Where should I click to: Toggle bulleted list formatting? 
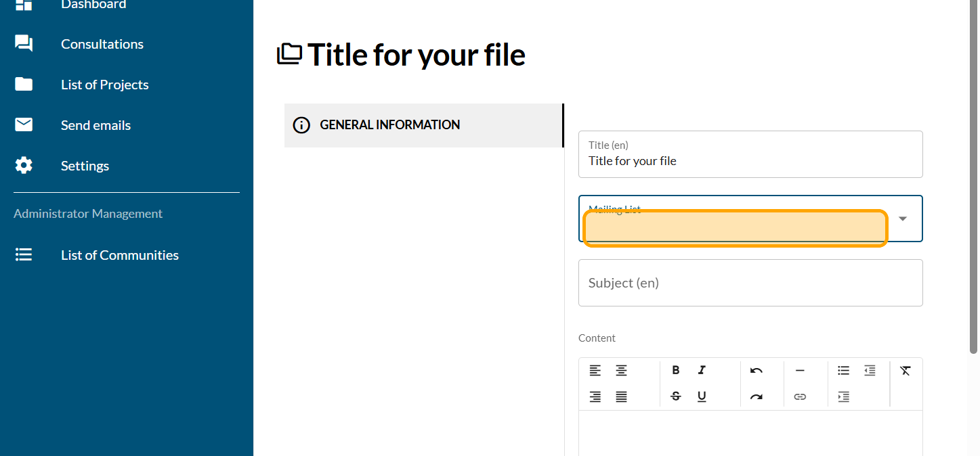click(x=843, y=370)
